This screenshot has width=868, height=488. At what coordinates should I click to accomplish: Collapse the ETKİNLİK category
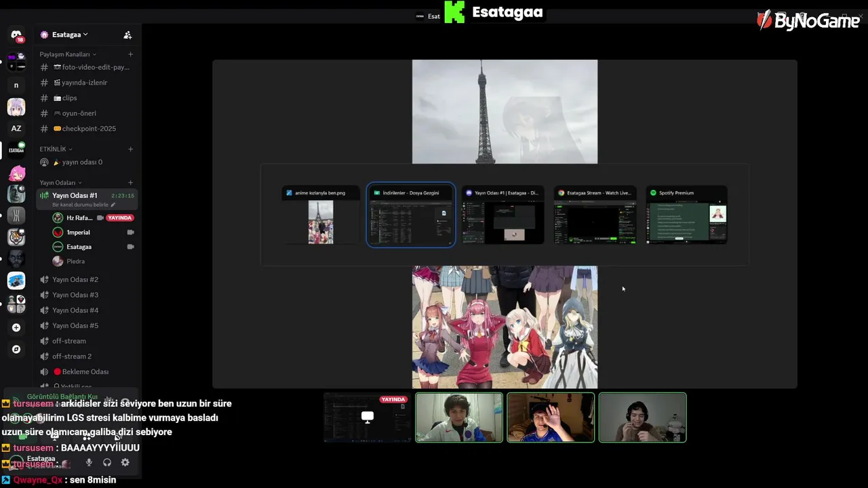[x=56, y=149]
